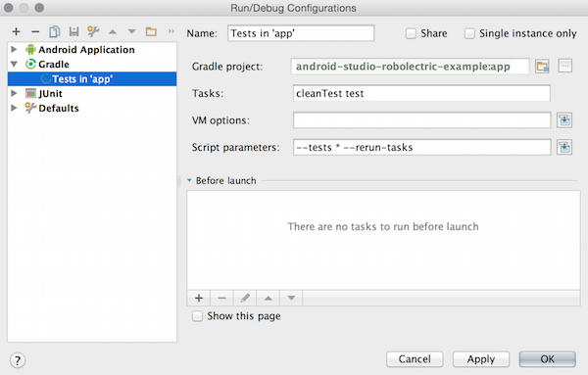Open help with question mark button
588x375 pixels.
[18, 360]
